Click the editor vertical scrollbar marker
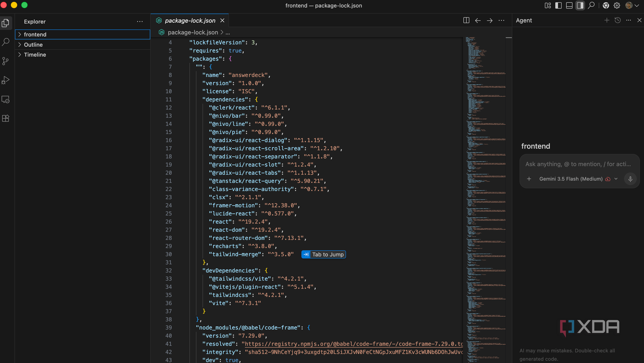This screenshot has width=644, height=363. 509,37
